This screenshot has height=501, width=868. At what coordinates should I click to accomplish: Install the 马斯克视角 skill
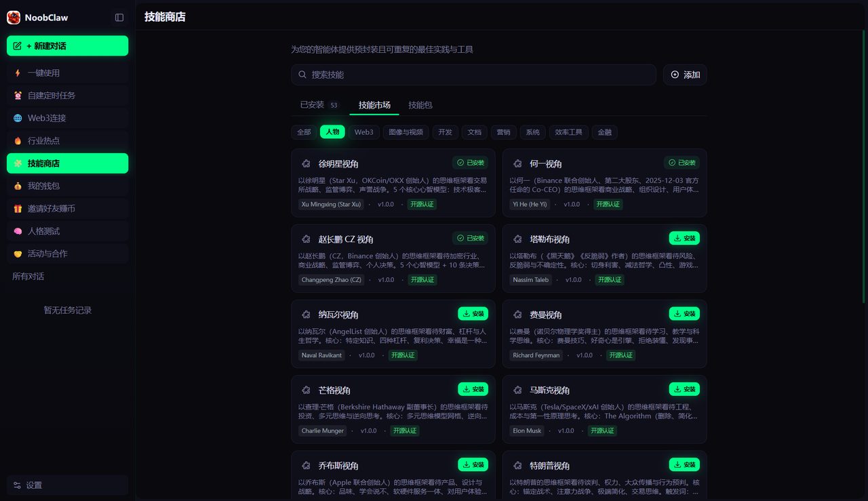(684, 389)
